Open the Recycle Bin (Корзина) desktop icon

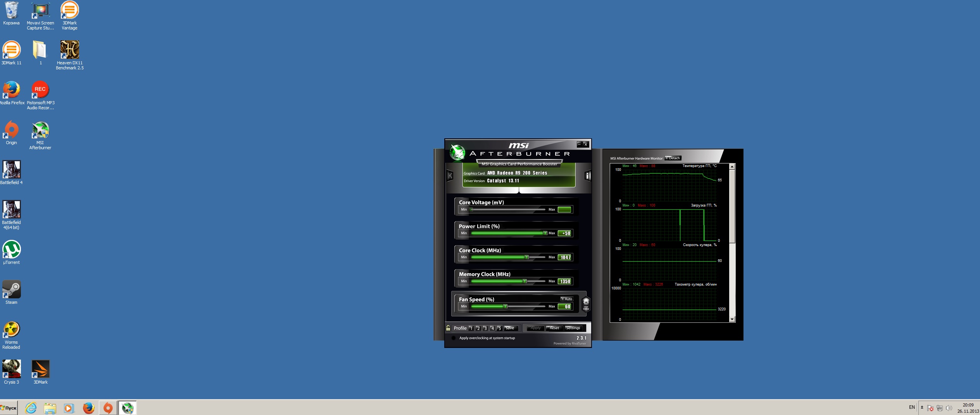(x=11, y=14)
